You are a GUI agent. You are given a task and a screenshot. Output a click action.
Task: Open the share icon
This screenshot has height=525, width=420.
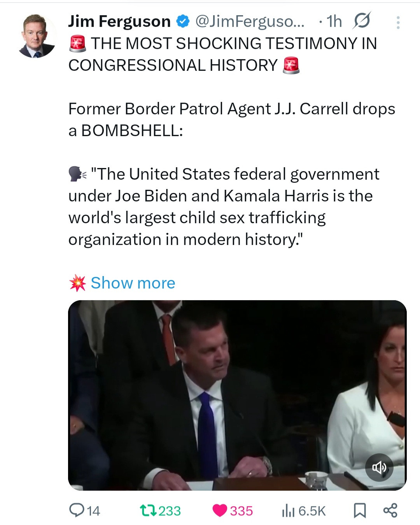(x=390, y=510)
